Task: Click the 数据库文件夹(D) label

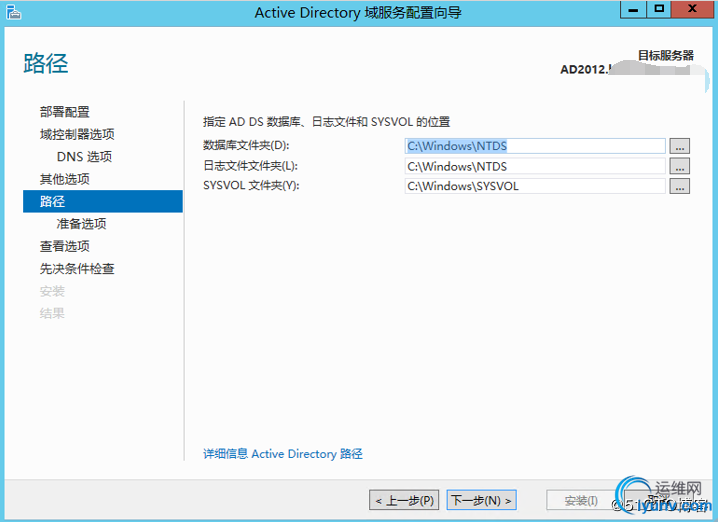Action: coord(246,146)
